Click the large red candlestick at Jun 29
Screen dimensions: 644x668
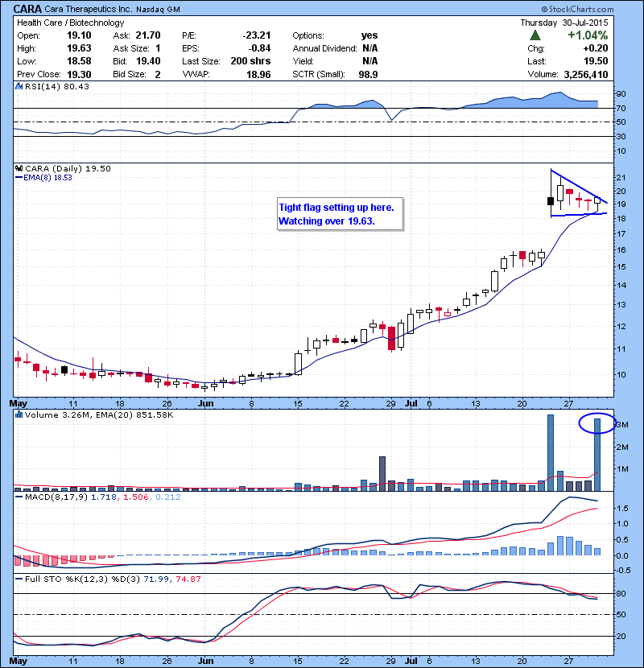(x=392, y=338)
